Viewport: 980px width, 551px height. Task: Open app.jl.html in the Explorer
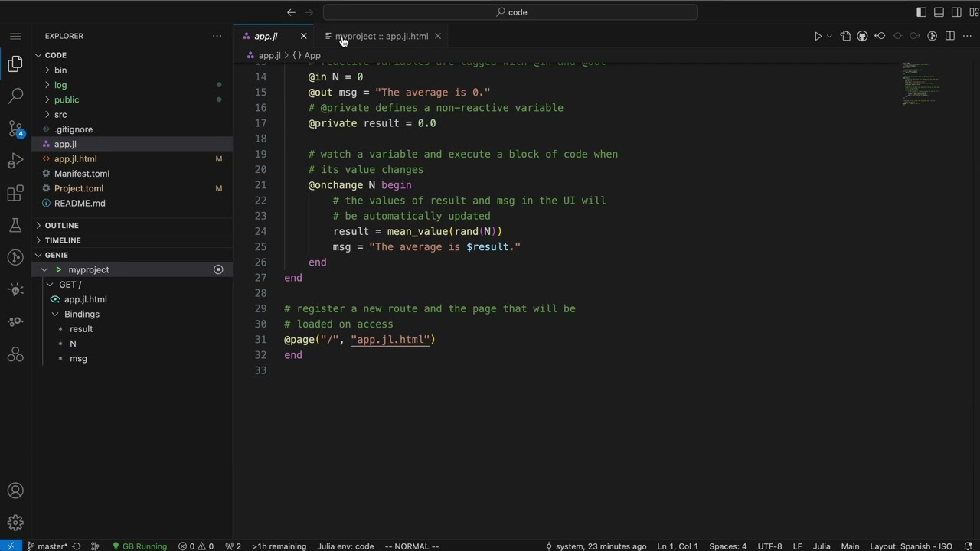click(75, 158)
